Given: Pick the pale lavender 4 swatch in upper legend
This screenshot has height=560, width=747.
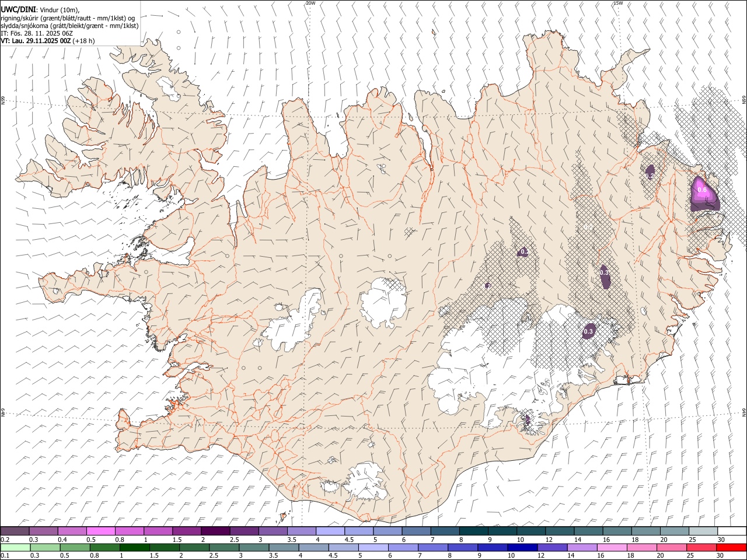Looking at the screenshot, I should click(330, 531).
